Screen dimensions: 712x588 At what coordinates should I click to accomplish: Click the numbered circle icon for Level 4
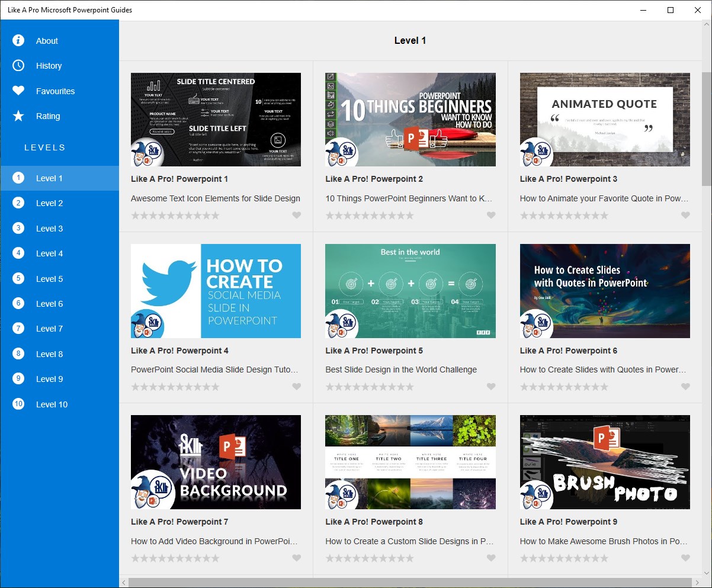click(x=18, y=253)
